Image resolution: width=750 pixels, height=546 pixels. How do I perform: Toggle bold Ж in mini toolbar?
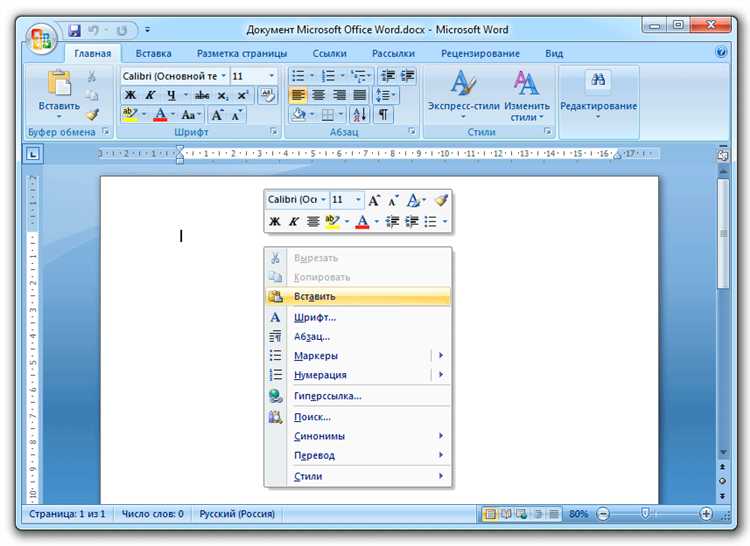coord(275,222)
